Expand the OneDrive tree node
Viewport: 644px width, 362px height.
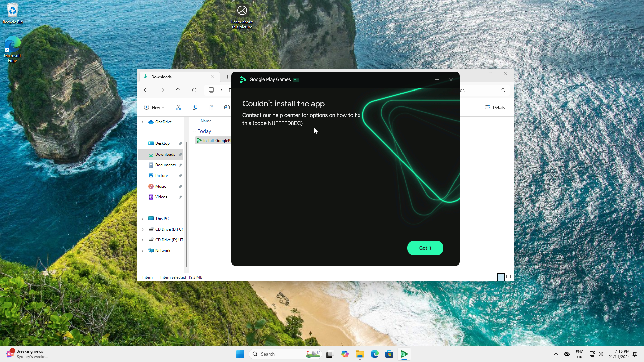[x=143, y=122]
